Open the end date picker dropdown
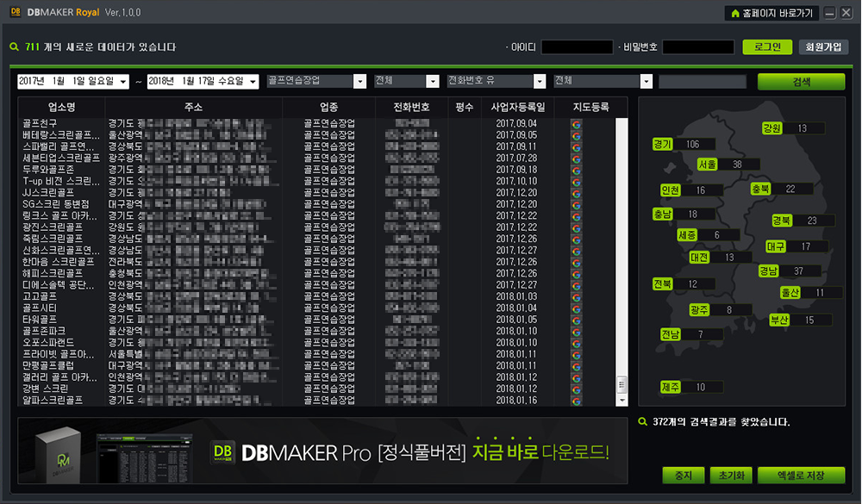This screenshot has height=504, width=862. click(253, 82)
